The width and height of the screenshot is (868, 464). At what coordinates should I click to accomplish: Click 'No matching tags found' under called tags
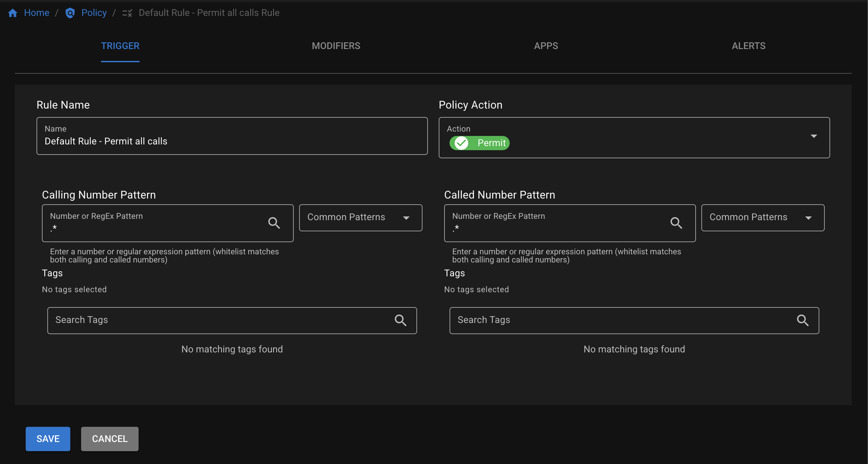point(634,349)
